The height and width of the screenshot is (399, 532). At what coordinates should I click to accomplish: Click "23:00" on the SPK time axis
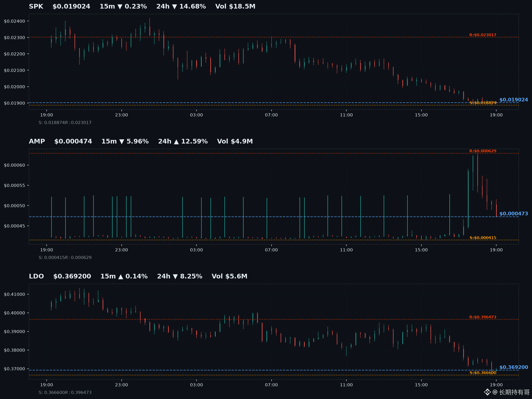[121, 115]
